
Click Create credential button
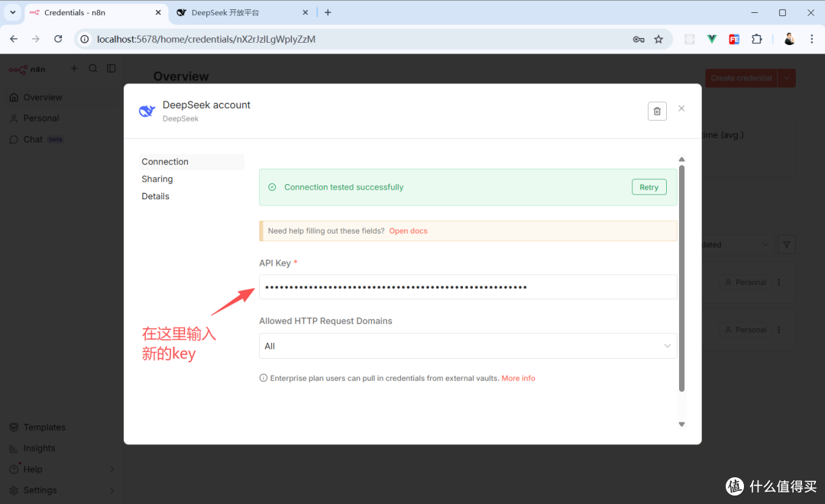click(741, 78)
